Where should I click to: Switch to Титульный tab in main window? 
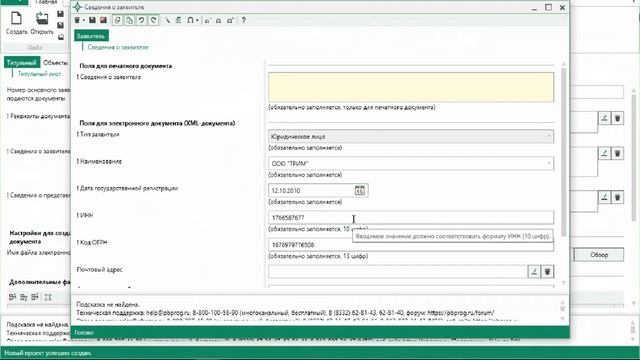coord(22,62)
